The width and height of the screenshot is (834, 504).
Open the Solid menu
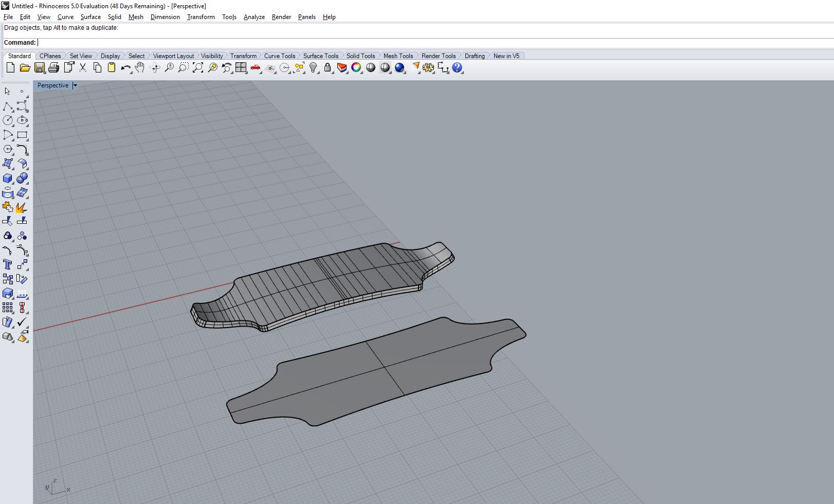pos(115,17)
